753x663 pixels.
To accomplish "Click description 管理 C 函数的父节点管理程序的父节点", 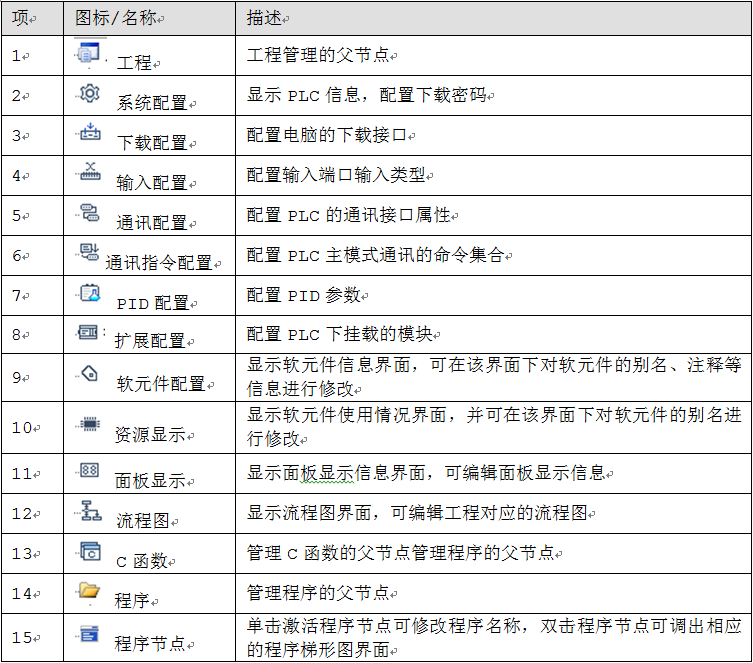I will click(400, 553).
